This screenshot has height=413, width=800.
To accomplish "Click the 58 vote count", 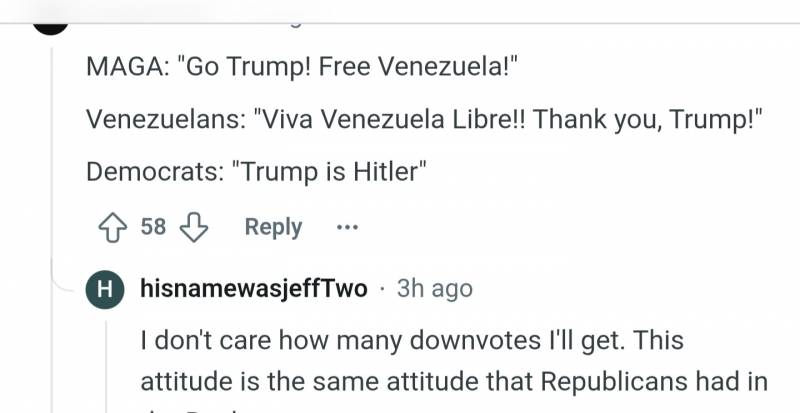I will [x=153, y=227].
